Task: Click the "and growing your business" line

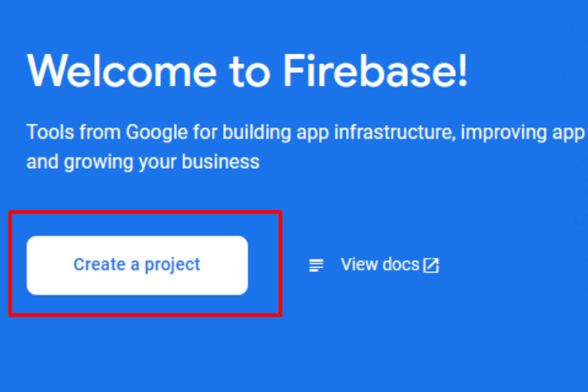Action: tap(143, 161)
